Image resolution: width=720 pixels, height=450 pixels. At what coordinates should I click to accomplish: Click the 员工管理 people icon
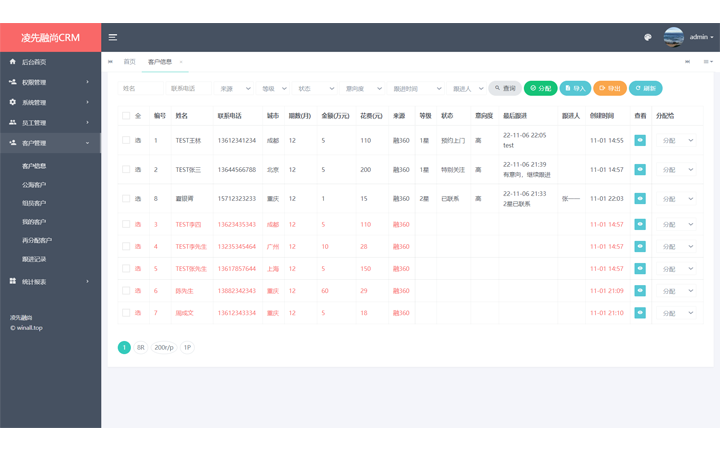[12, 122]
